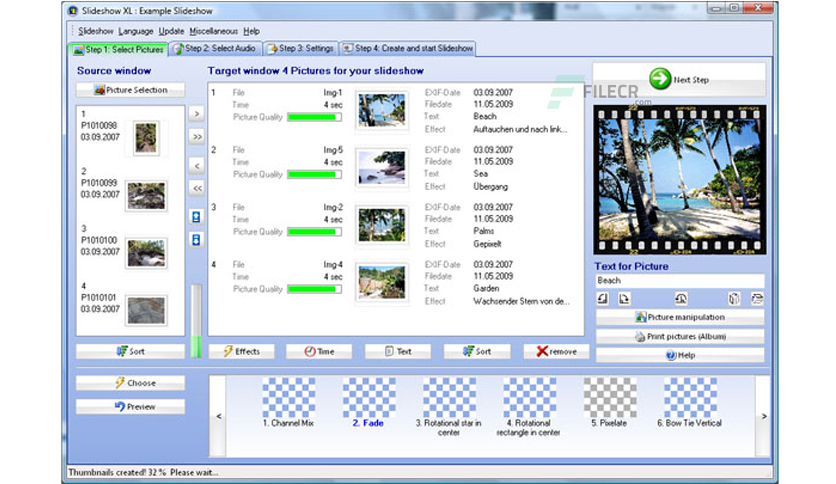836x484 pixels.
Task: Click Print pictures (Album) button
Action: 680,336
